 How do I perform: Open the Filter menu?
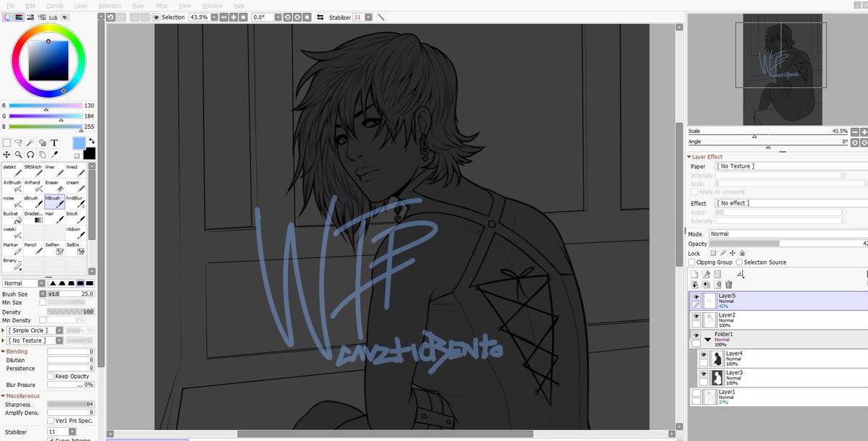coord(162,6)
